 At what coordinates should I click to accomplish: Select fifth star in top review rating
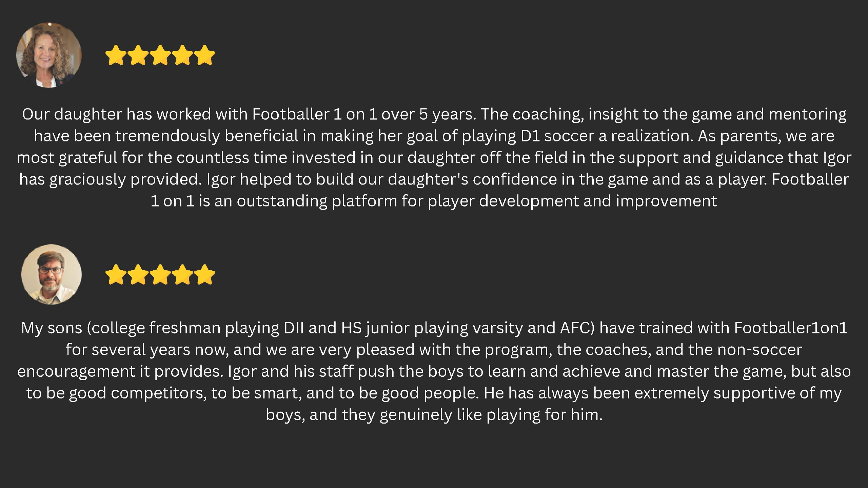(205, 55)
